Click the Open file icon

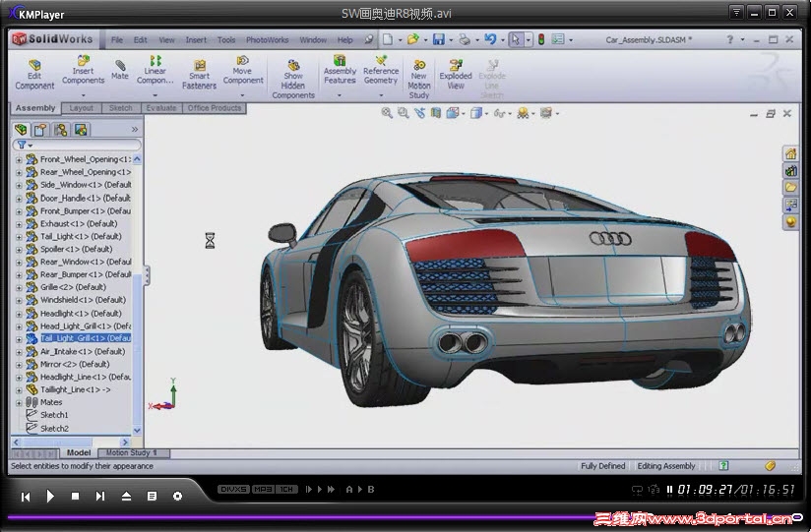pyautogui.click(x=412, y=39)
